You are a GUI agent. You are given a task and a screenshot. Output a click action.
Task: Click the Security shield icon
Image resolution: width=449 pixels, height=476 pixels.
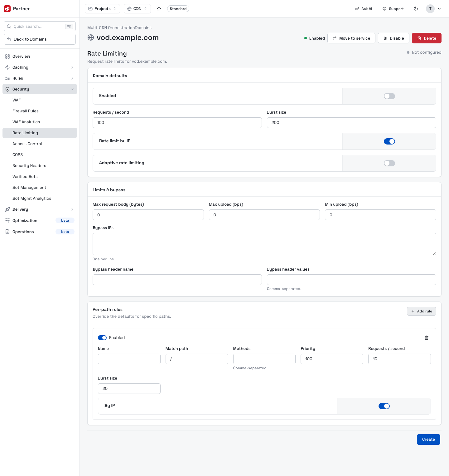(x=7, y=89)
